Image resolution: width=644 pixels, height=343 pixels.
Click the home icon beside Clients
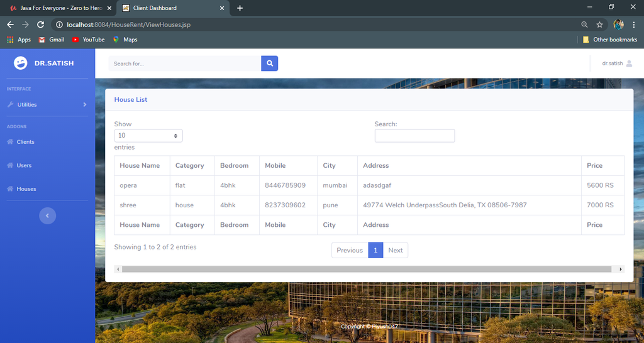[x=10, y=141]
